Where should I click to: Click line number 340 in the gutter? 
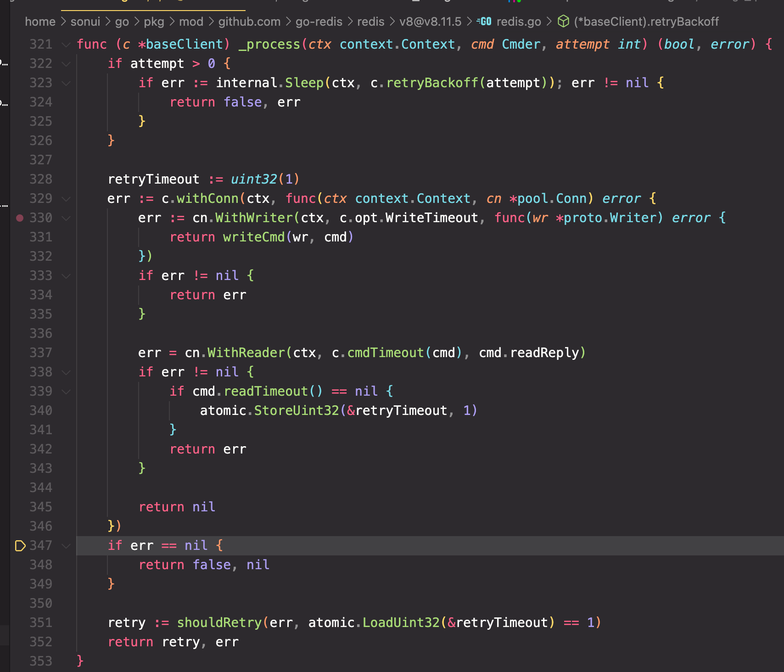[x=41, y=411]
